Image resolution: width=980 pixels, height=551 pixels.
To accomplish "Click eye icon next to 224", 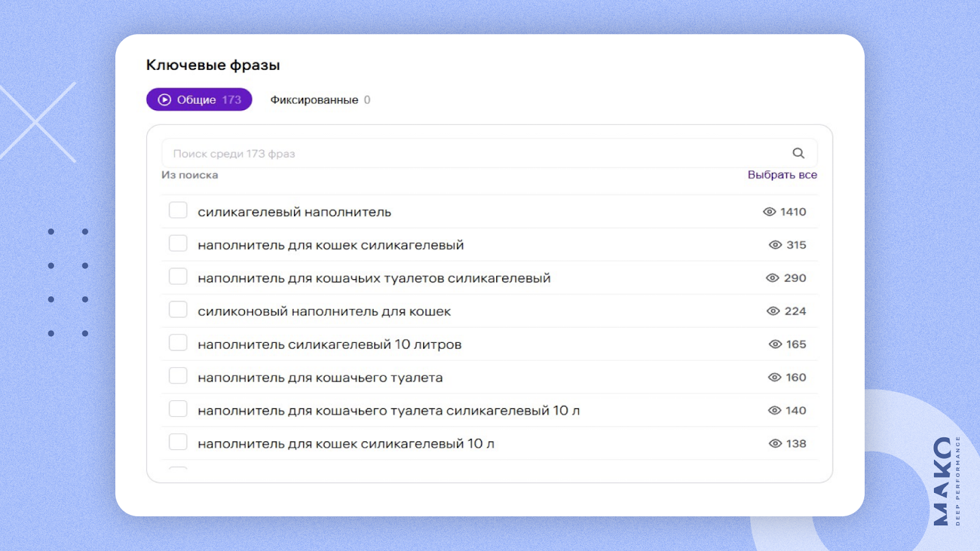I will [x=773, y=311].
